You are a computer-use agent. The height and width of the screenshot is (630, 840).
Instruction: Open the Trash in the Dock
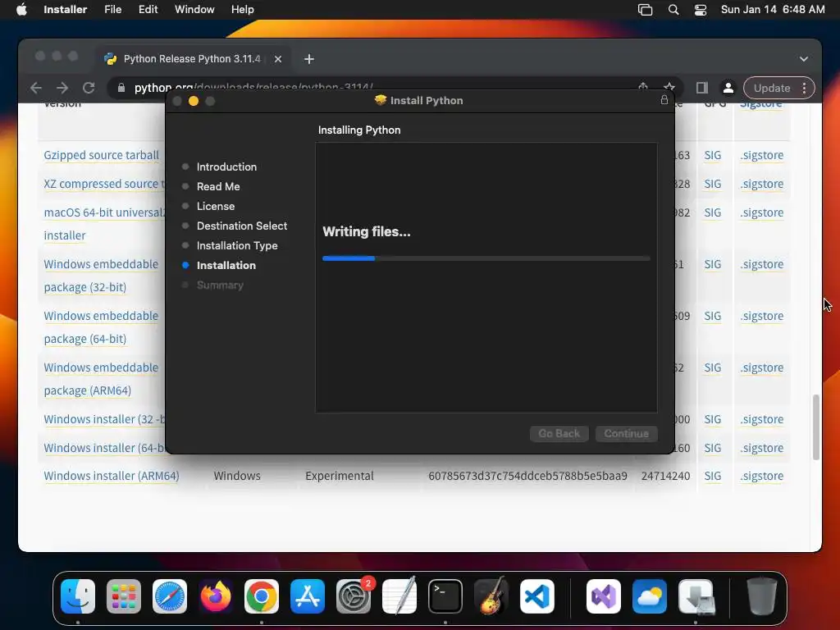click(762, 596)
